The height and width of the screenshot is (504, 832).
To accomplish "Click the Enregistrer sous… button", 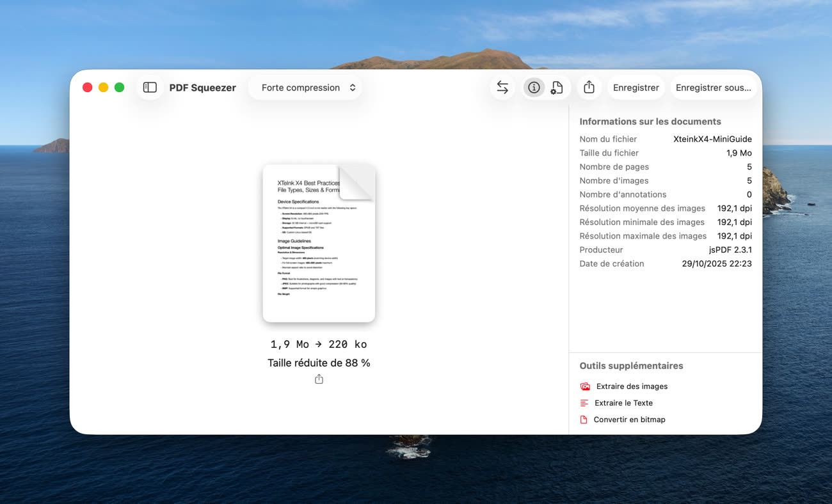I will tap(713, 88).
